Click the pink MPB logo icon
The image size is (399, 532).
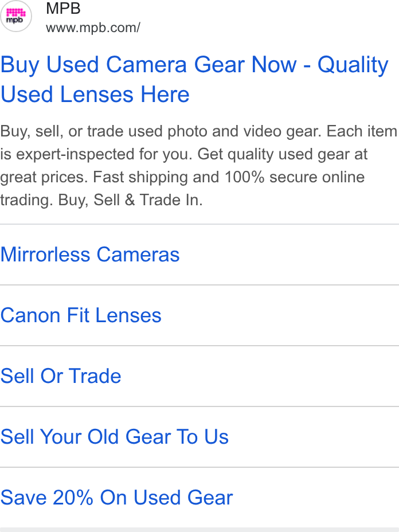coord(15,16)
